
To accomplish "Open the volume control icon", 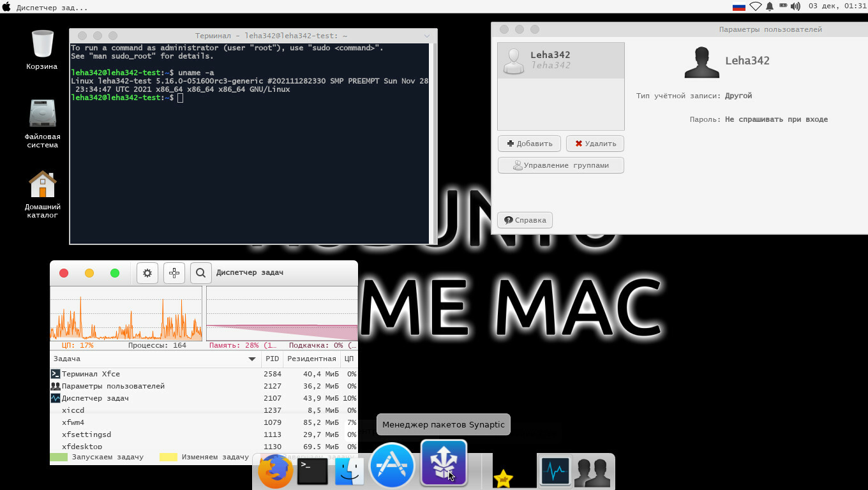I will click(795, 6).
